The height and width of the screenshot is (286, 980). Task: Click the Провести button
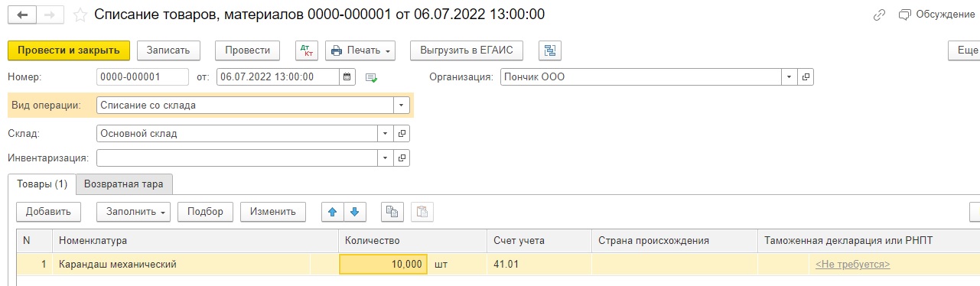pos(247,50)
